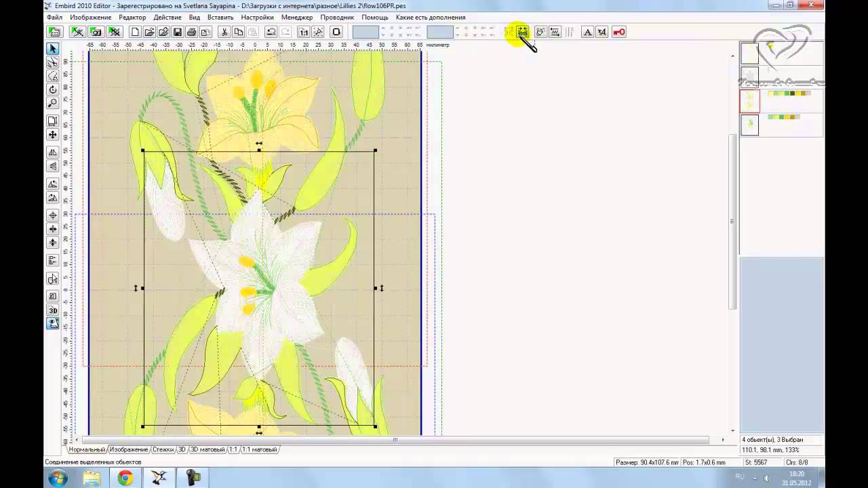Click the 3D view button in left toolbar
868x488 pixels.
click(x=53, y=310)
